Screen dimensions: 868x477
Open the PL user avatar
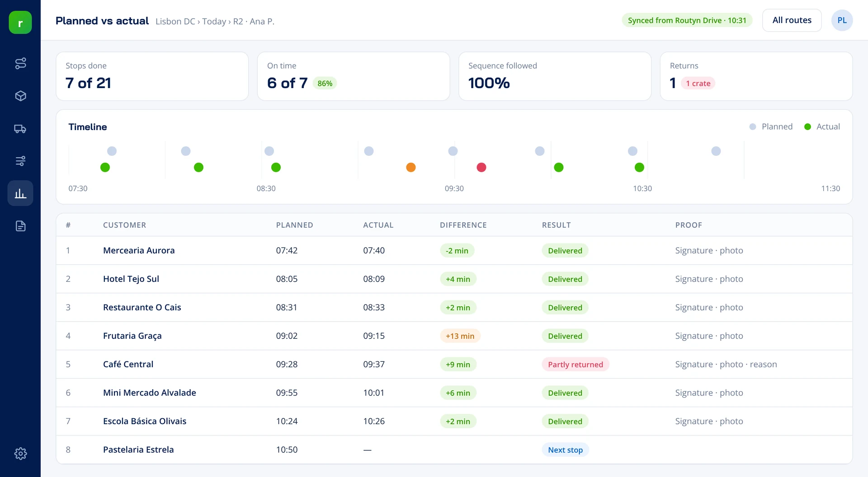pos(842,20)
